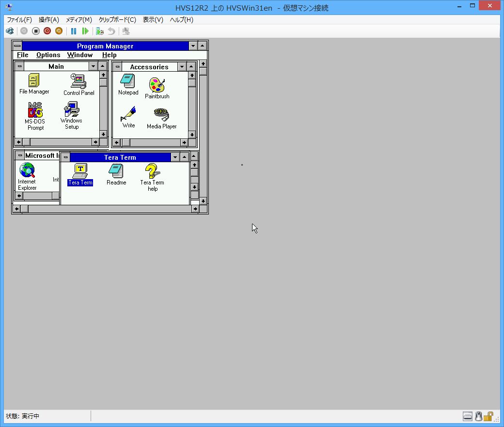
Task: Click the 状態: 実行中 status text
Action: click(x=22, y=416)
